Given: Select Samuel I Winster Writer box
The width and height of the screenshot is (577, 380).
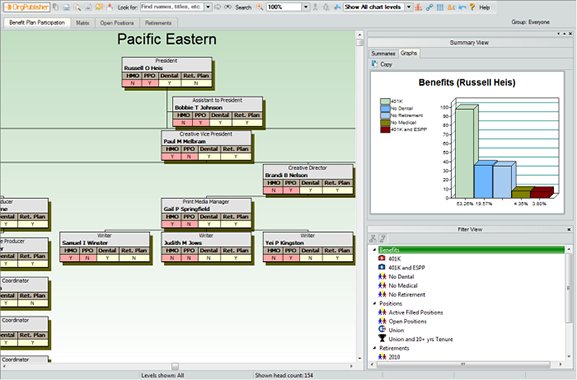Looking at the screenshot, I should 105,247.
